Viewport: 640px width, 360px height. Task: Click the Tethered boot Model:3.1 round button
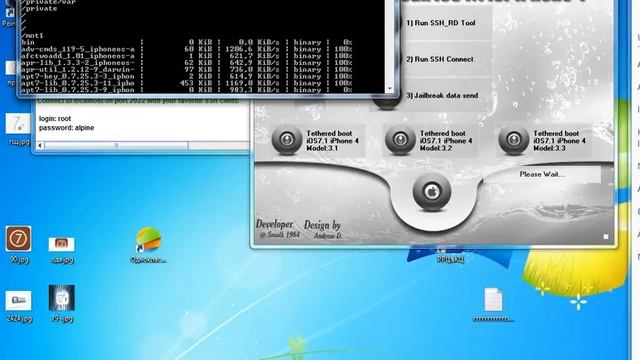[x=287, y=140]
